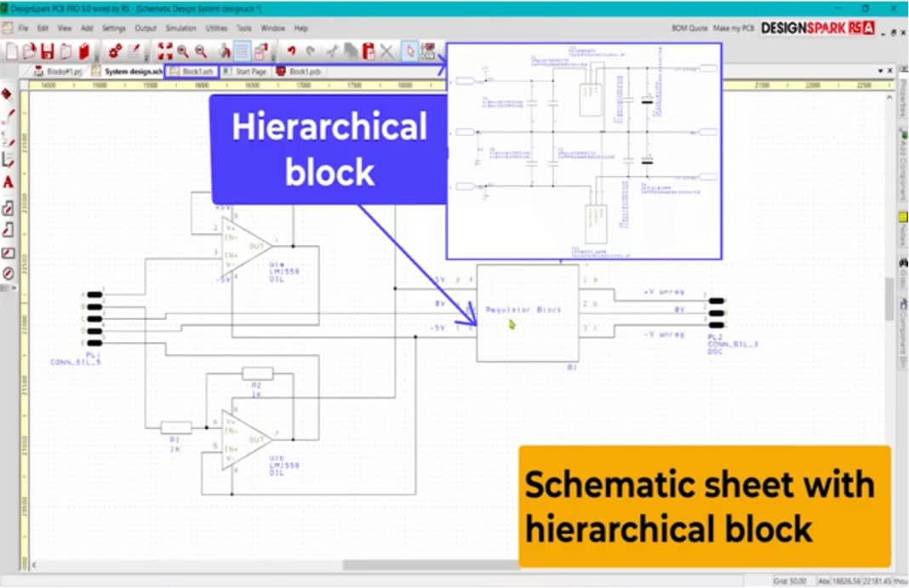Select the second red line tool in the left toolbar
The height and width of the screenshot is (588, 909).
pyautogui.click(x=9, y=139)
